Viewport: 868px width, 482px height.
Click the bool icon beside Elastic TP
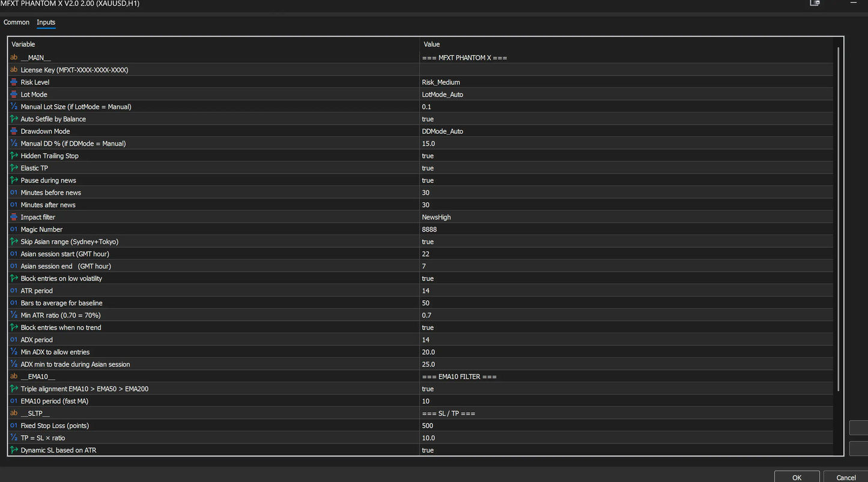(x=14, y=168)
